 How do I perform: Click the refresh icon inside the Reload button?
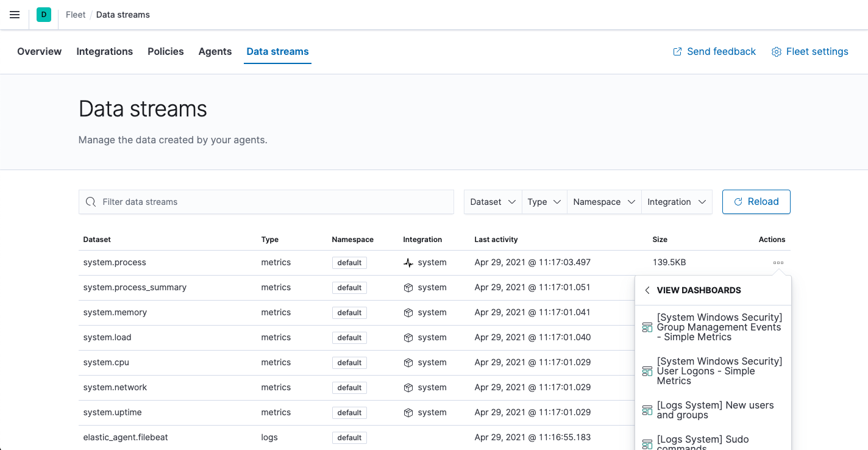coord(738,201)
